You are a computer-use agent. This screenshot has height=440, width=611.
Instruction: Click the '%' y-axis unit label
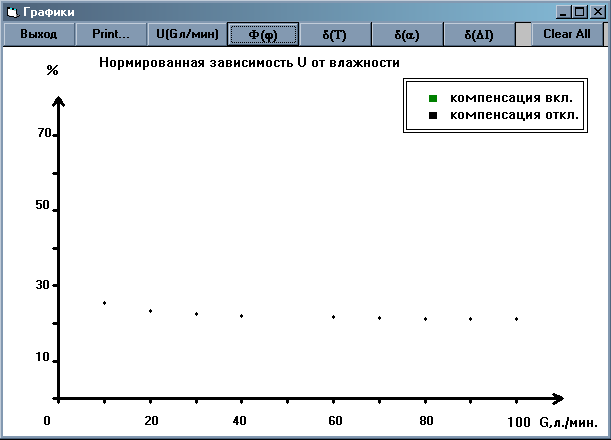[52, 70]
